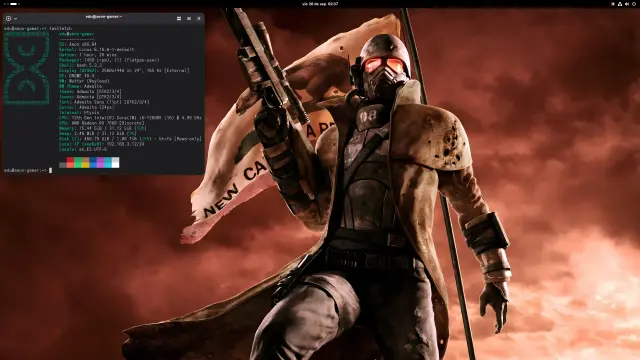This screenshot has width=640, height=360.
Task: Click the CPU line showing Intel Core
Action: point(130,118)
